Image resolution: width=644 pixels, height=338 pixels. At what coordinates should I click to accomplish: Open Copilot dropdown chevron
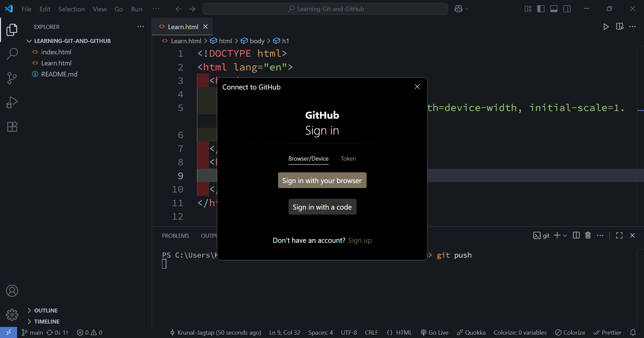467,9
